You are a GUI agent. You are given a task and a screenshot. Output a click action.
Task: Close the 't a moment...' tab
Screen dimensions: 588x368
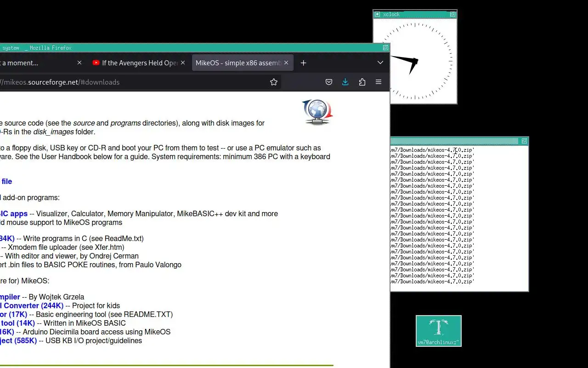coord(79,63)
